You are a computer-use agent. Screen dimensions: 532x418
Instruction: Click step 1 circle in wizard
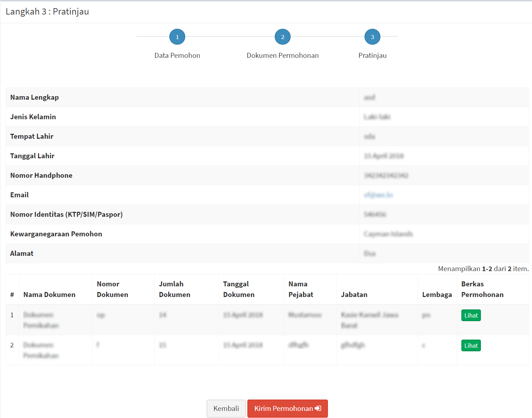pos(177,37)
